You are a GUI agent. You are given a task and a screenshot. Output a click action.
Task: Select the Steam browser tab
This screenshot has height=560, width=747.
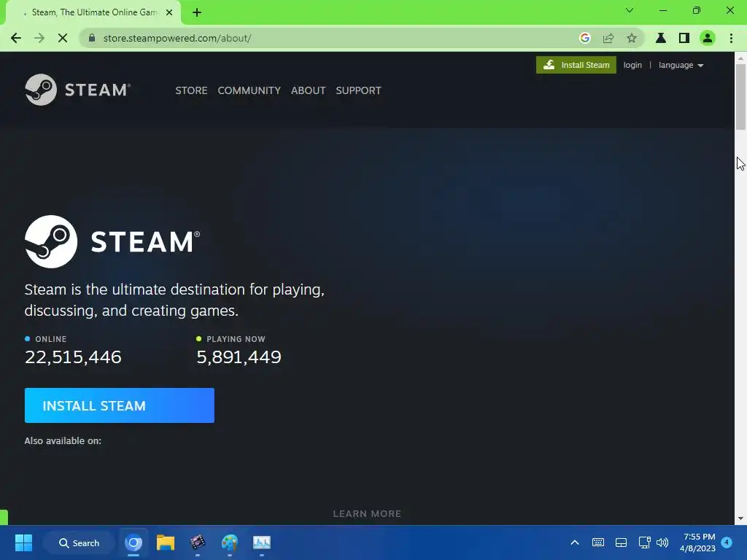pyautogui.click(x=94, y=13)
